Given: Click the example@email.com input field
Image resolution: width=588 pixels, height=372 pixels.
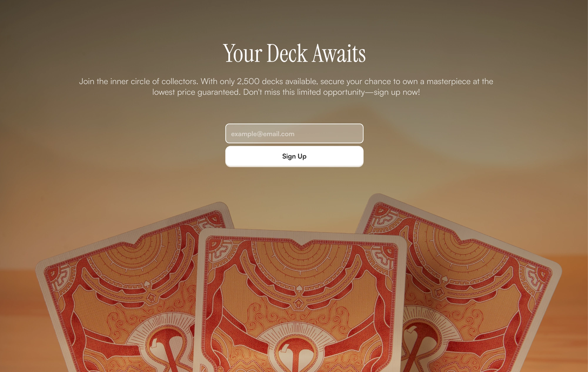Looking at the screenshot, I should click(x=294, y=134).
